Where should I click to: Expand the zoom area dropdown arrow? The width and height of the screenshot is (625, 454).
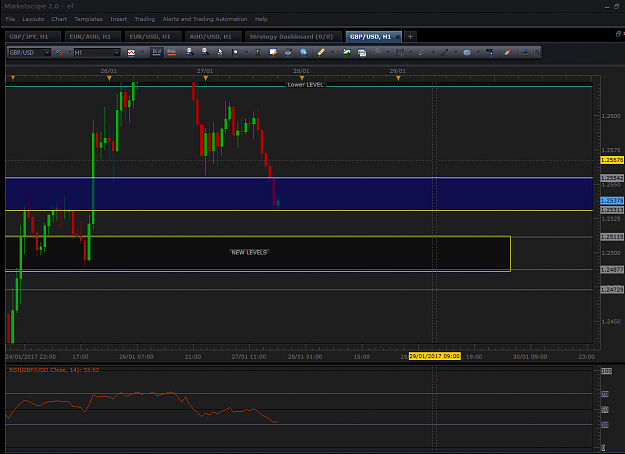246,52
